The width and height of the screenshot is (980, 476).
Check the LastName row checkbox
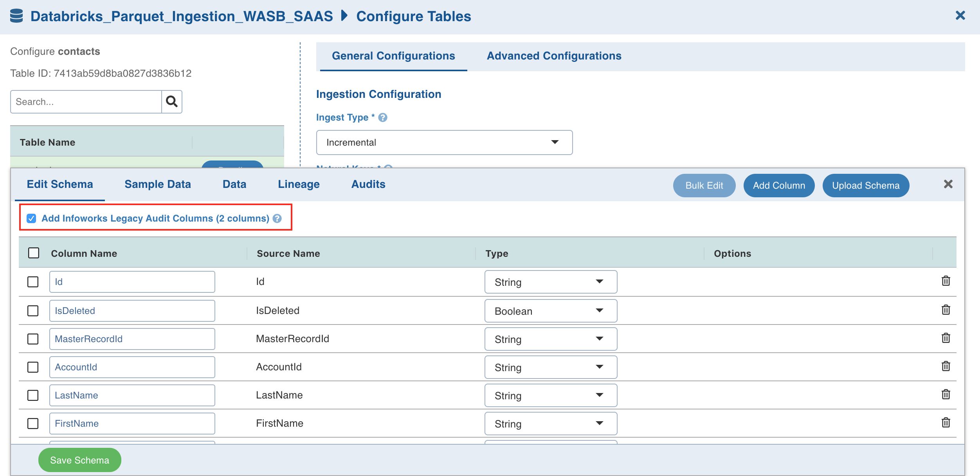pos(33,395)
